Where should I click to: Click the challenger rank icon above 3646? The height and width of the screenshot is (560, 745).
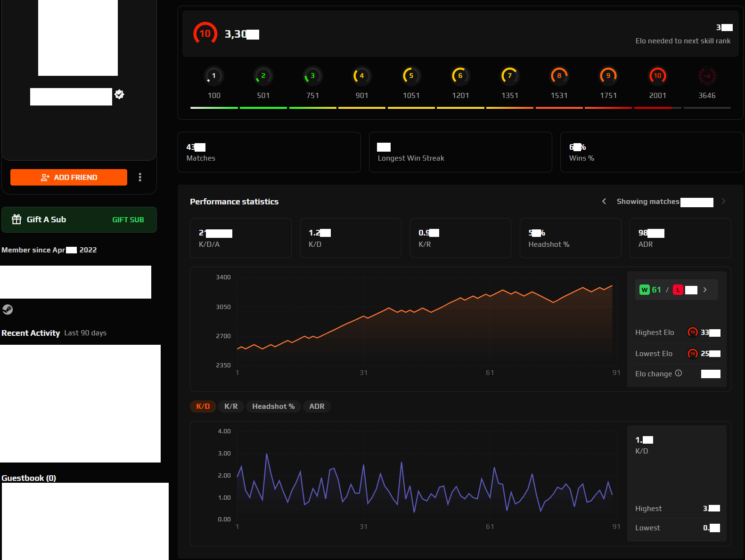point(707,76)
